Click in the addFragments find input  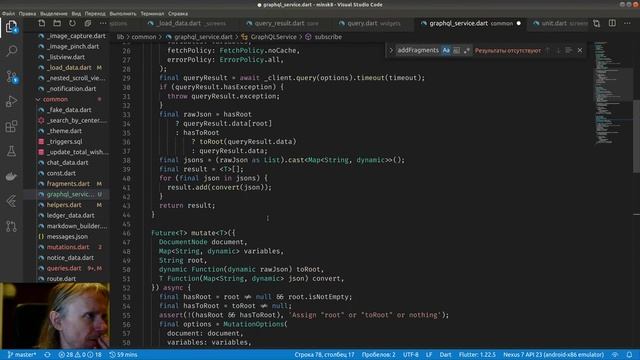tap(417, 50)
